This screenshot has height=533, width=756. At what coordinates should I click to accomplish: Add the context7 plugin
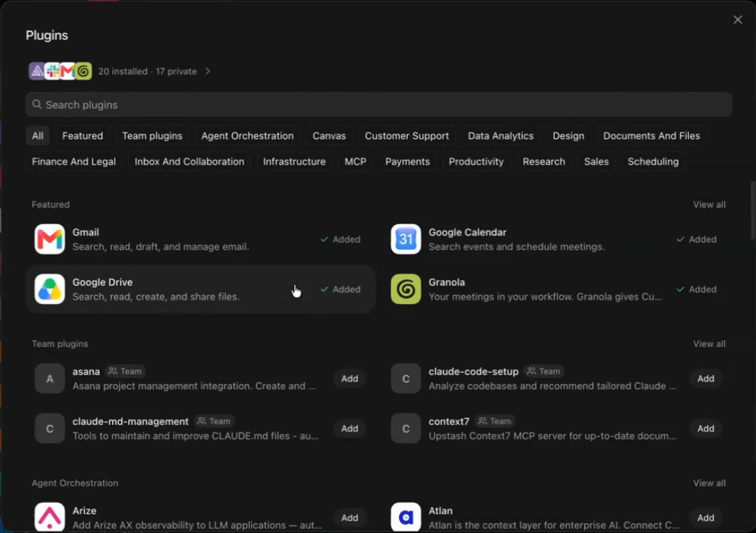pyautogui.click(x=705, y=428)
